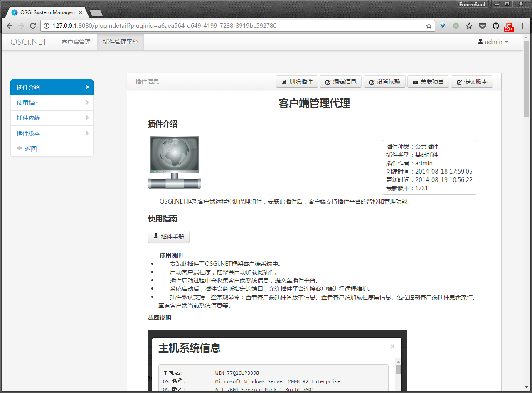
Task: Expand the admin user dropdown
Action: point(493,42)
